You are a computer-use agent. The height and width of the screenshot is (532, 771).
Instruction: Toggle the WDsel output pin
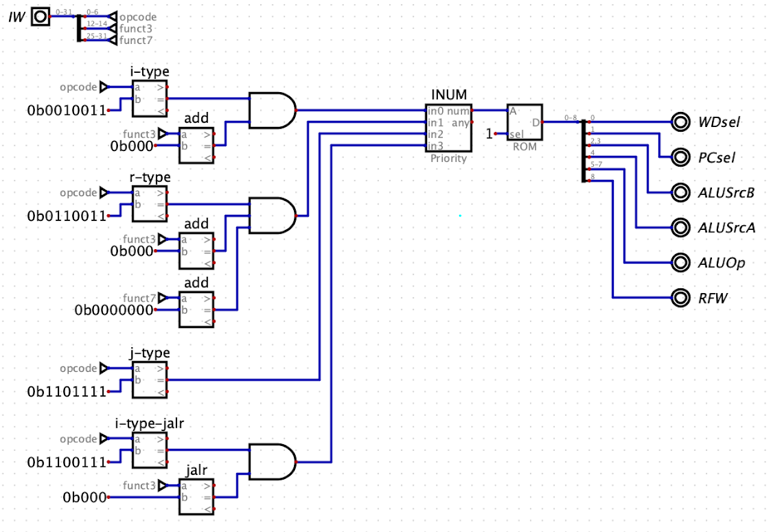click(679, 122)
